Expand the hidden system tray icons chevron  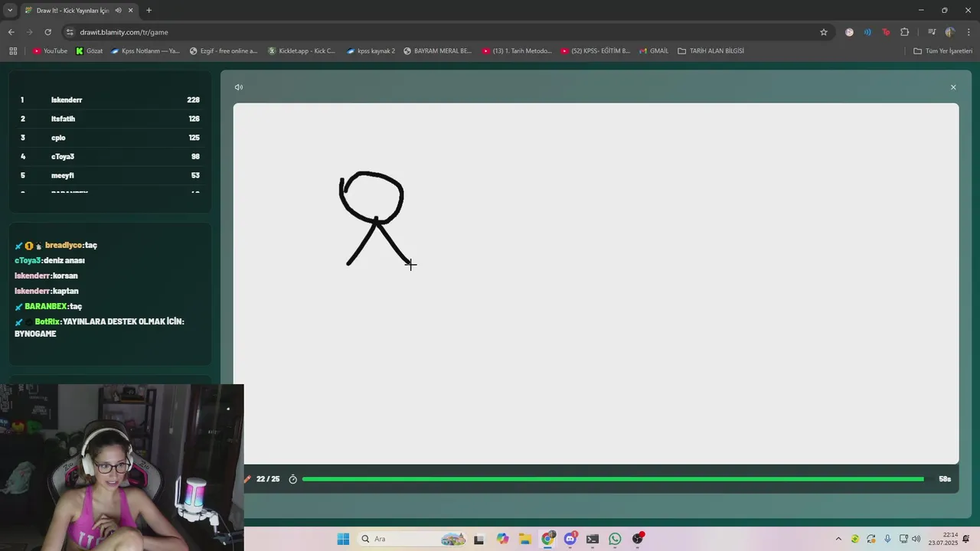838,539
